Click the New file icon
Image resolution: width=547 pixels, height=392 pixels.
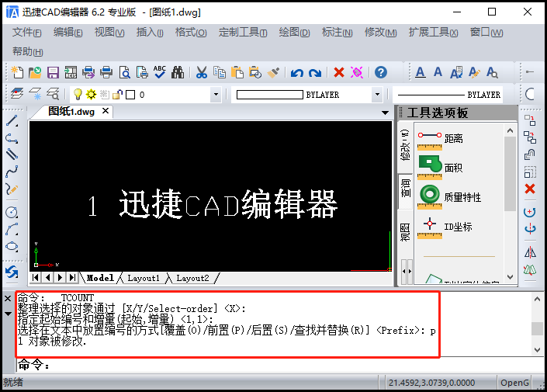(x=17, y=72)
